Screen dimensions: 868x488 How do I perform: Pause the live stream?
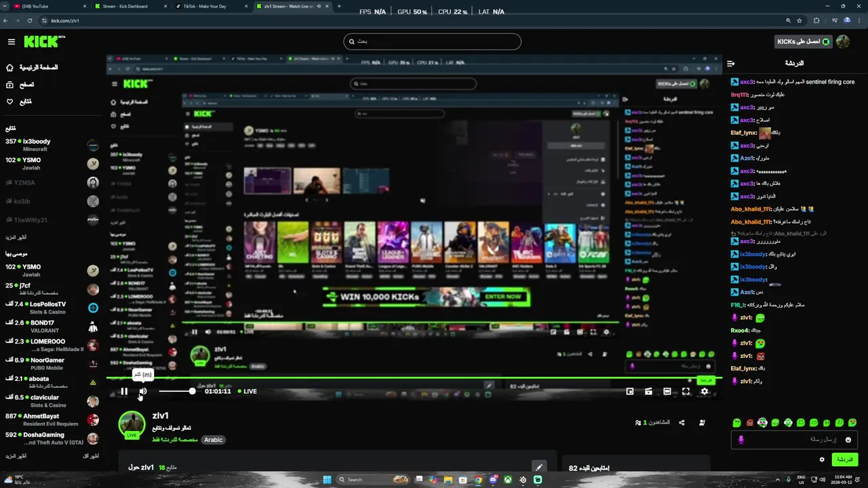(x=124, y=391)
